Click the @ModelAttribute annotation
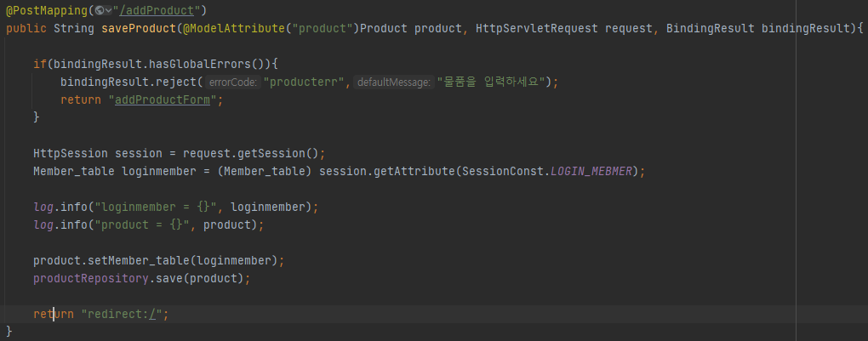This screenshot has height=341, width=868. [235, 28]
